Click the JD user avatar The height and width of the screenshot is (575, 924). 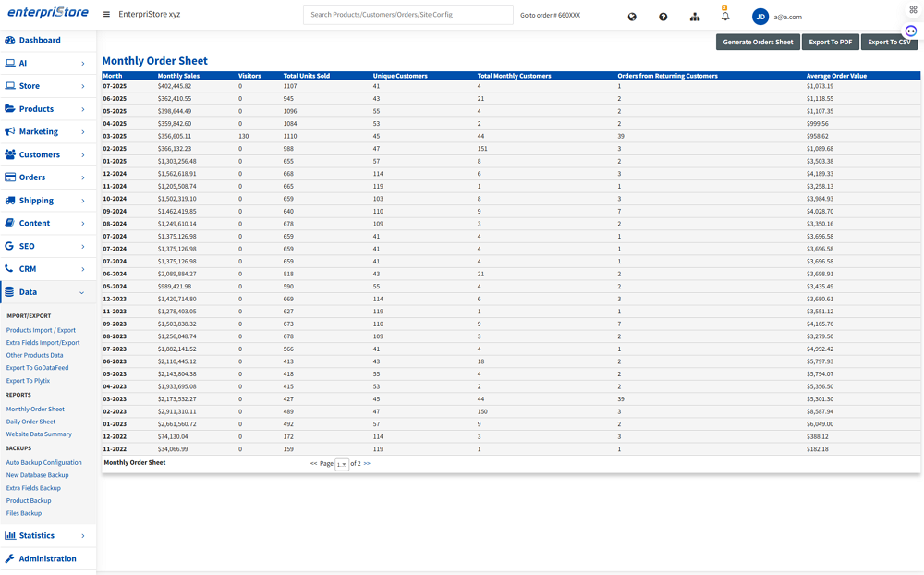[x=760, y=17]
